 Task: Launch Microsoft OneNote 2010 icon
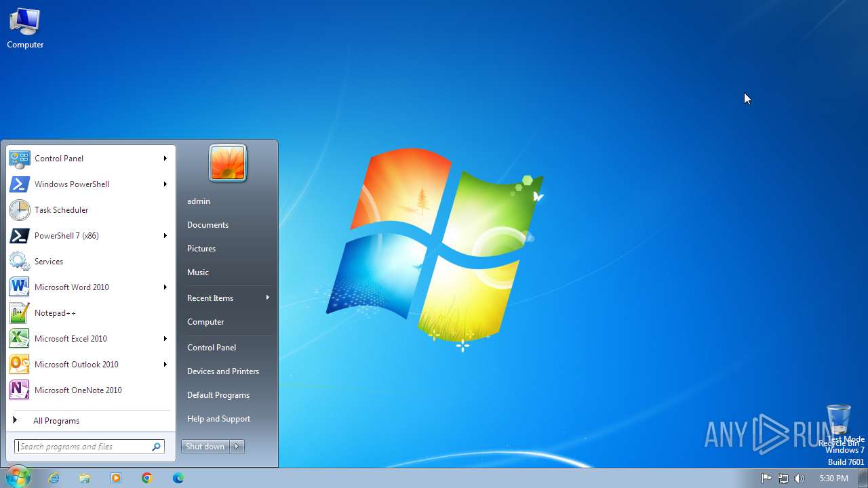click(19, 390)
